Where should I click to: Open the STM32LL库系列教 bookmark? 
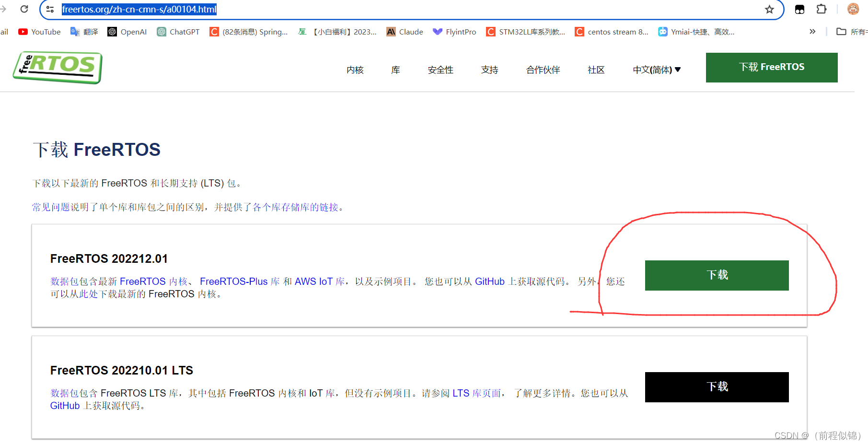click(526, 32)
